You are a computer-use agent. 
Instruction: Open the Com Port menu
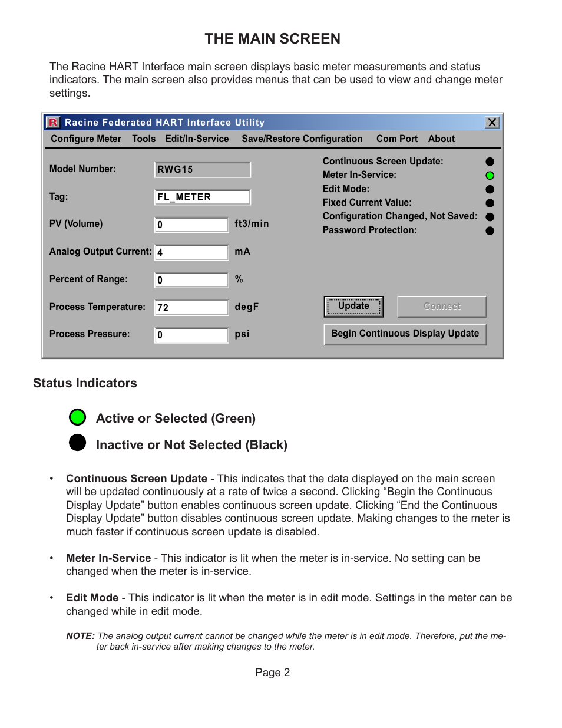click(397, 139)
